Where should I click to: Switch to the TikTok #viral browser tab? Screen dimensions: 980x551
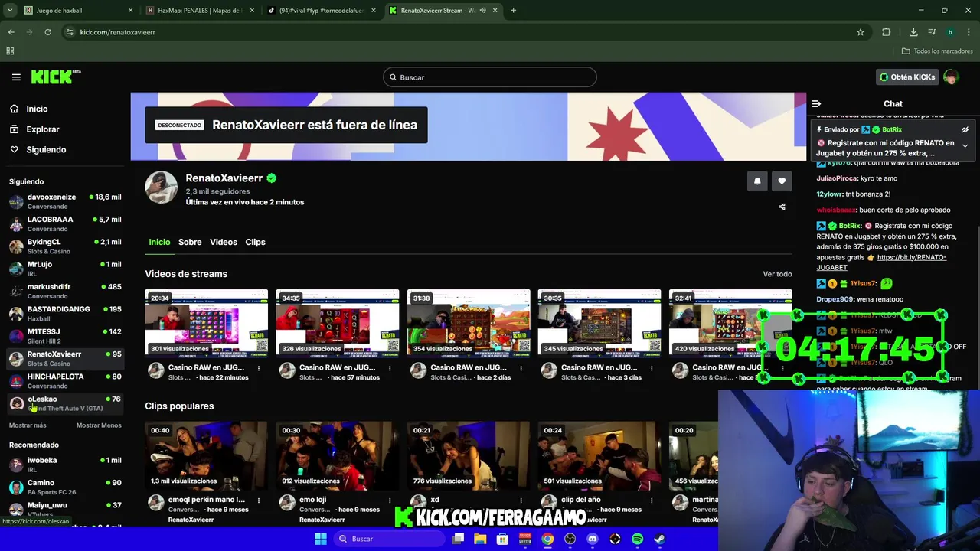click(x=321, y=11)
